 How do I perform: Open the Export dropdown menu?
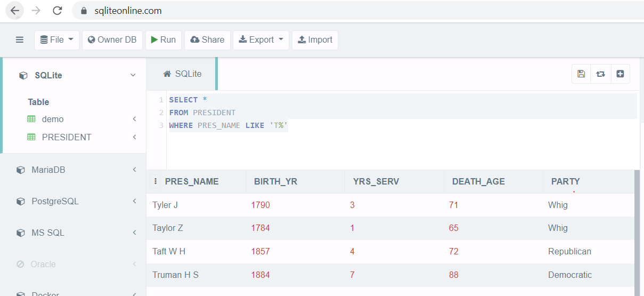[261, 40]
